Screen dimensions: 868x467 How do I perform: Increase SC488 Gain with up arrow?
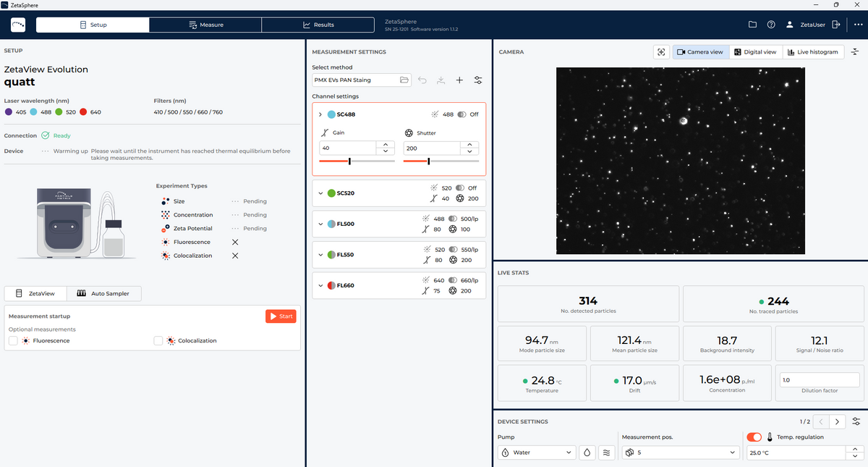(386, 144)
